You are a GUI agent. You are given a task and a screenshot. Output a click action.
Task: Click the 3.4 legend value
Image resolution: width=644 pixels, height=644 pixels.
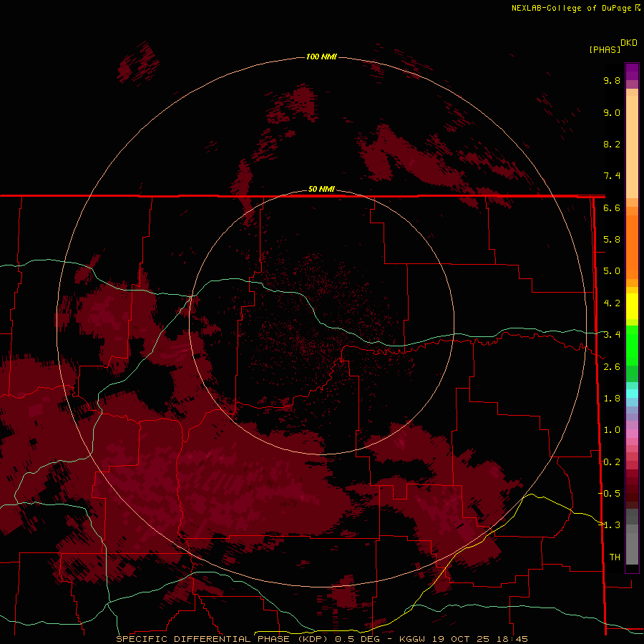612,335
